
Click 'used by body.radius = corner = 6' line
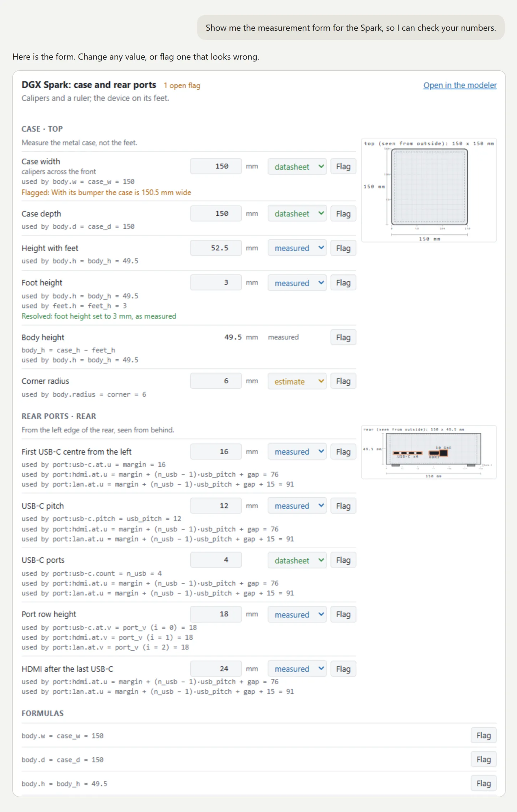(x=84, y=394)
